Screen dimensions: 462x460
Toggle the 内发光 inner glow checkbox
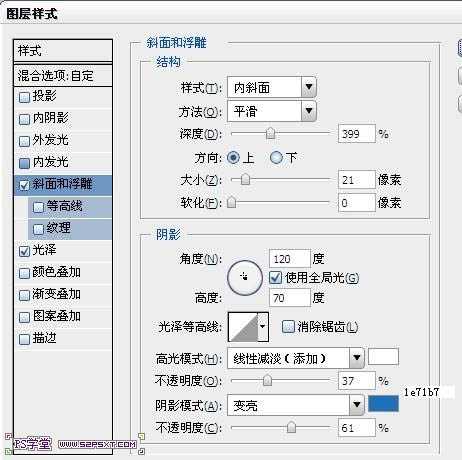(x=24, y=163)
